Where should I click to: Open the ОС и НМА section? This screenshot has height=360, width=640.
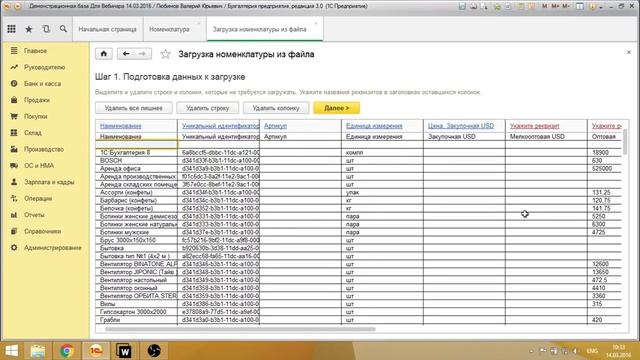pos(39,166)
